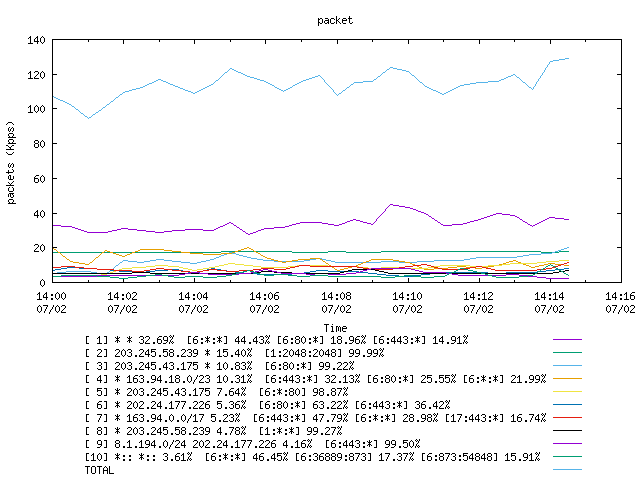640x480 pixels.
Task: Click the 'Time' x-axis label
Action: pyautogui.click(x=336, y=328)
